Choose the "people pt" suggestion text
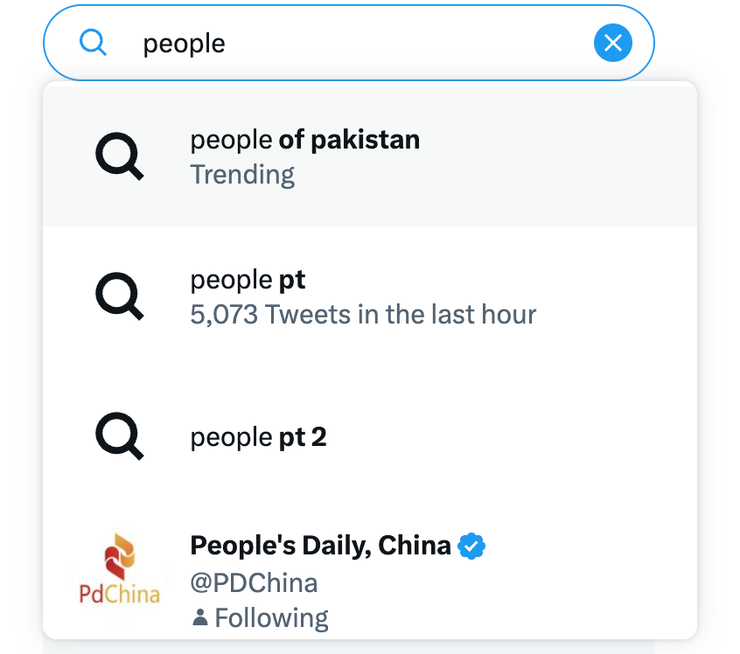The width and height of the screenshot is (740, 654). [248, 279]
